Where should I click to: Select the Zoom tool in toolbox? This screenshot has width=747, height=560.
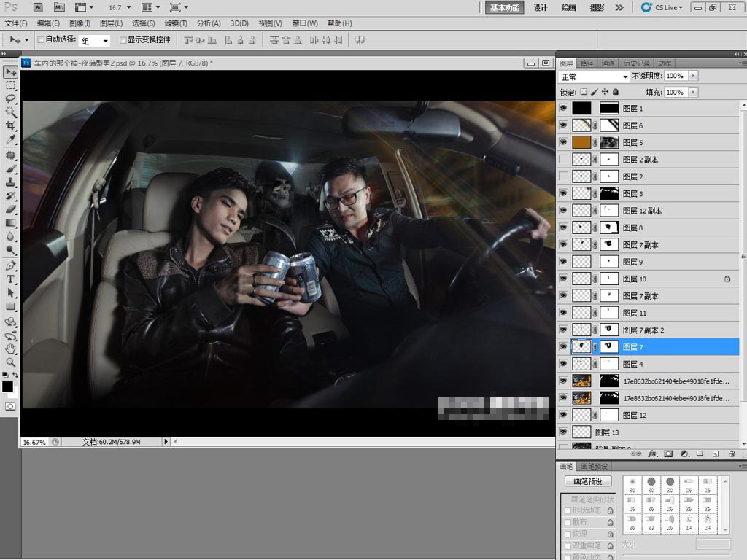pos(10,362)
